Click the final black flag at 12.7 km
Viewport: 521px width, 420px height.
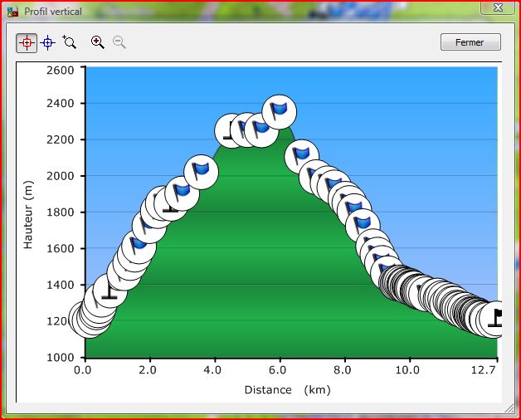click(x=496, y=318)
